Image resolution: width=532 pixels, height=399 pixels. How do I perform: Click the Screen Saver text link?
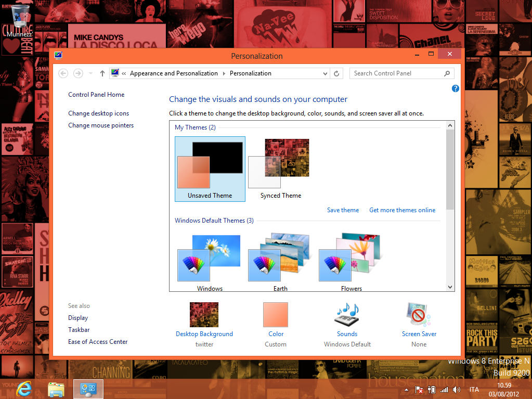419,334
